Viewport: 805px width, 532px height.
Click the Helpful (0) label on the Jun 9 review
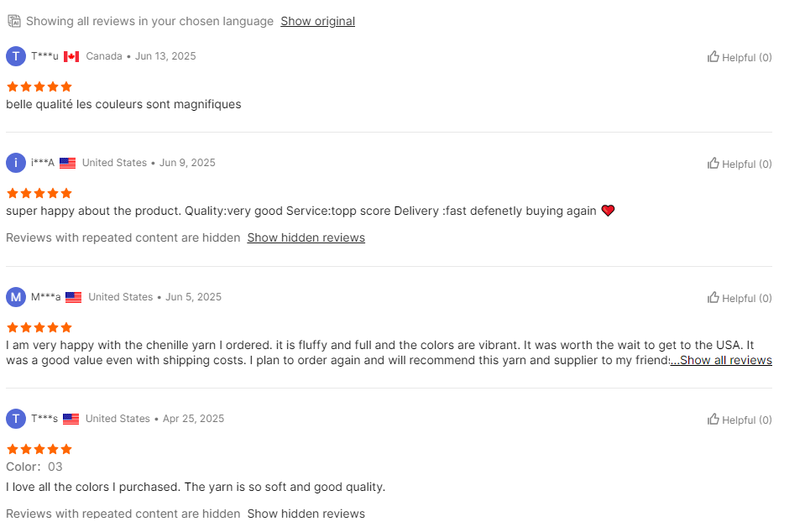[746, 164]
